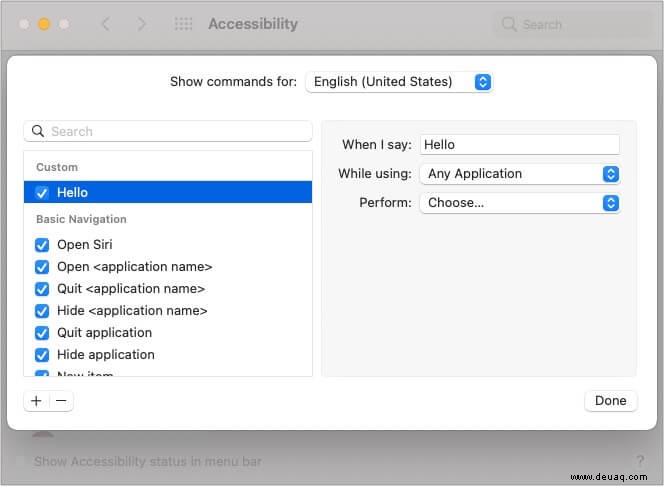Image resolution: width=664 pixels, height=486 pixels.
Task: Click the Custom section header
Action: [57, 167]
